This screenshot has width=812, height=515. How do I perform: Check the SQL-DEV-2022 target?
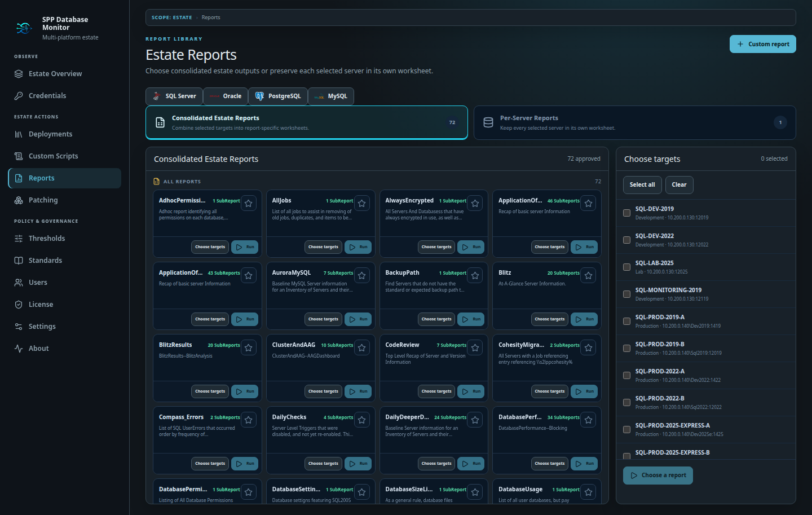coord(626,240)
